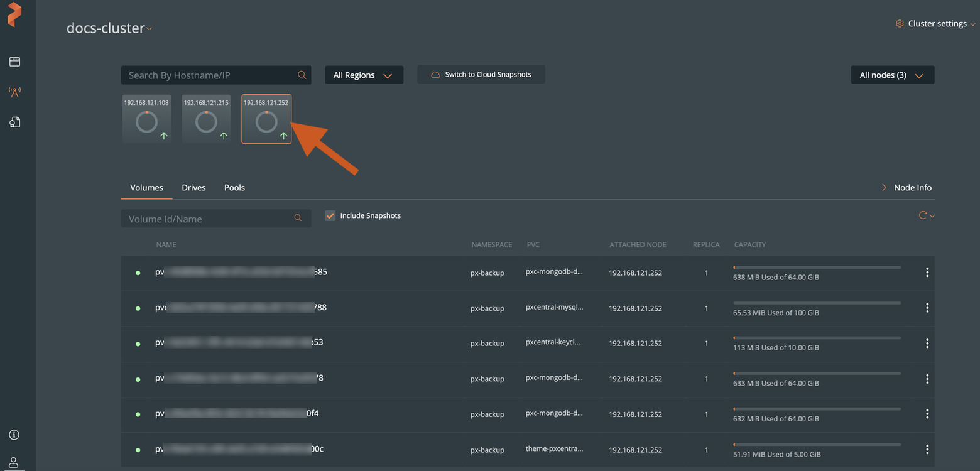Open the dashboard view from the sidebar
Image resolution: width=980 pixels, height=471 pixels.
(14, 61)
